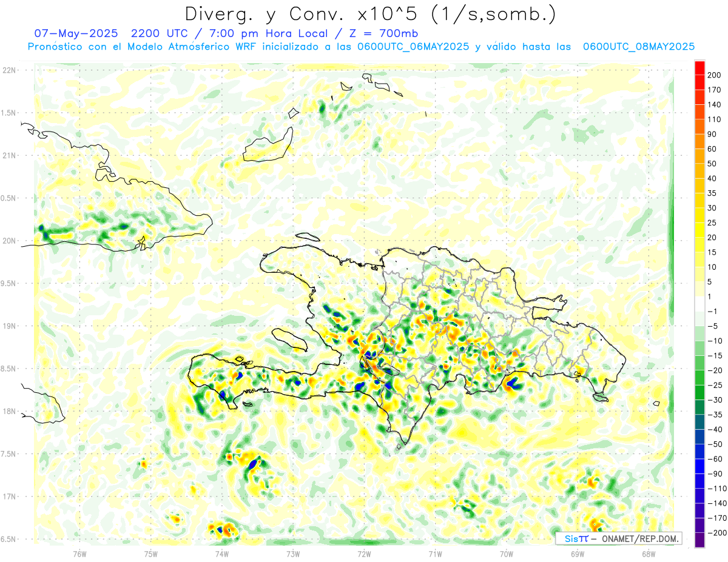Click the 20N latitude label
Screen dimensions: 728x562
pos(8,241)
